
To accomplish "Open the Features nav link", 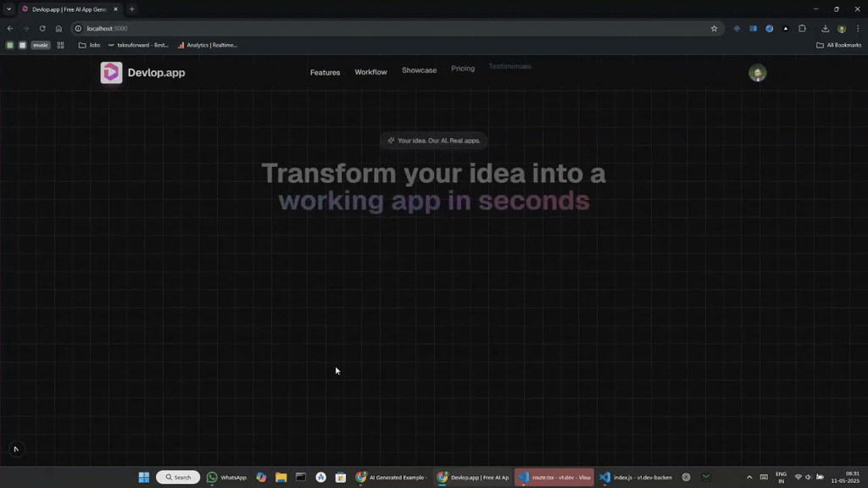I will (325, 73).
